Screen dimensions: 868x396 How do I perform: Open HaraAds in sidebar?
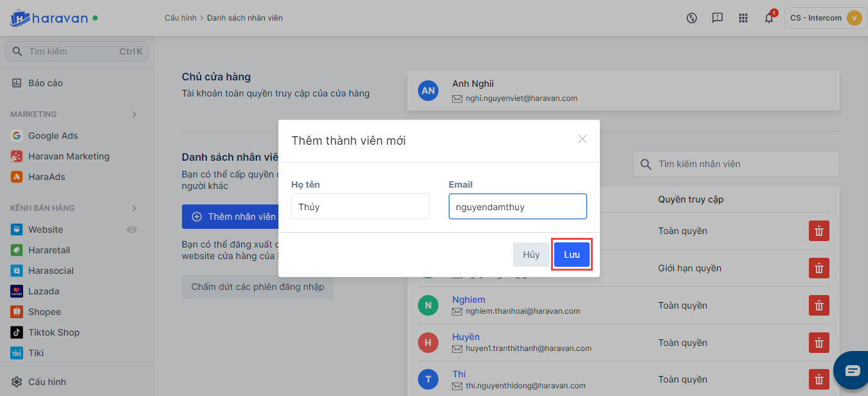(46, 177)
